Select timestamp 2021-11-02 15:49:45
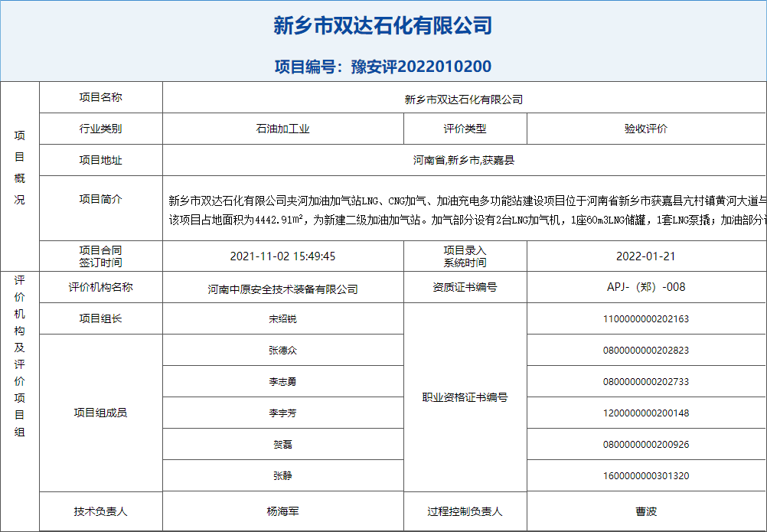 click(x=282, y=256)
